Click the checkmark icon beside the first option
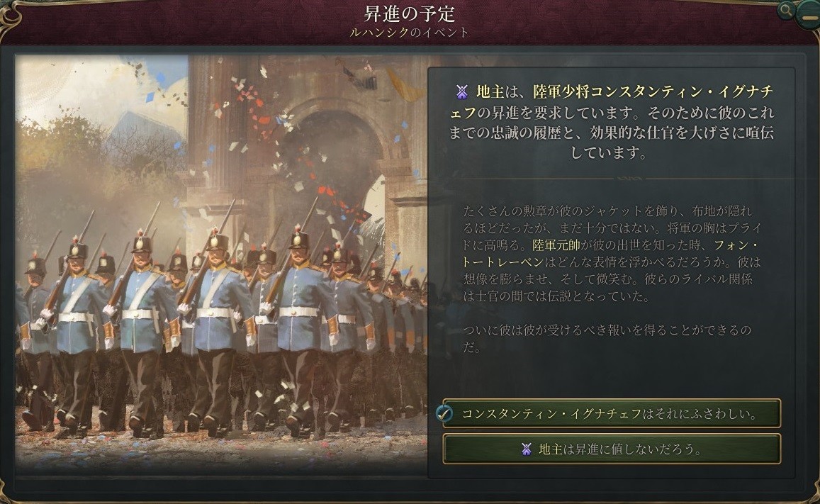820x504 pixels. (x=444, y=414)
